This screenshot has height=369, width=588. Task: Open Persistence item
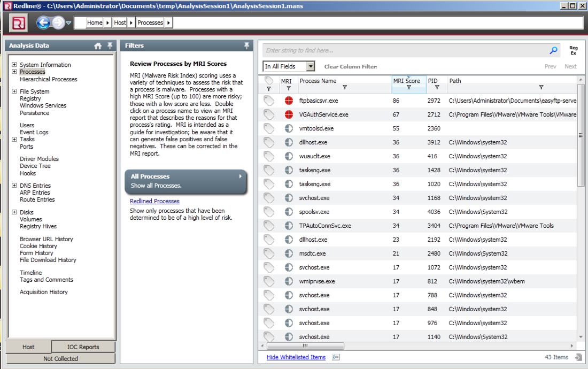click(x=35, y=112)
